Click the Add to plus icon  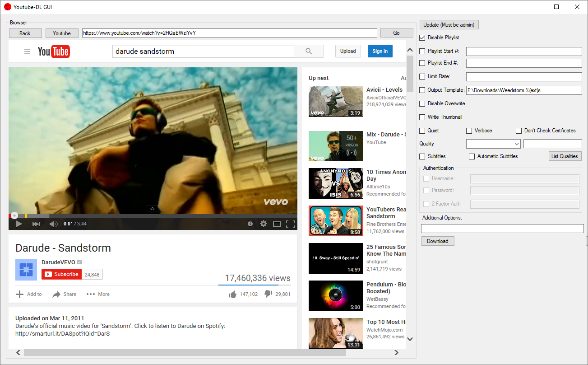click(x=19, y=294)
